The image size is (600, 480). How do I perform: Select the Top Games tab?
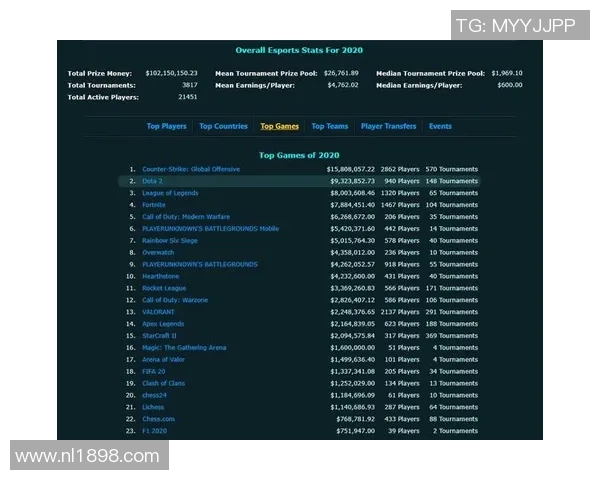tap(279, 127)
